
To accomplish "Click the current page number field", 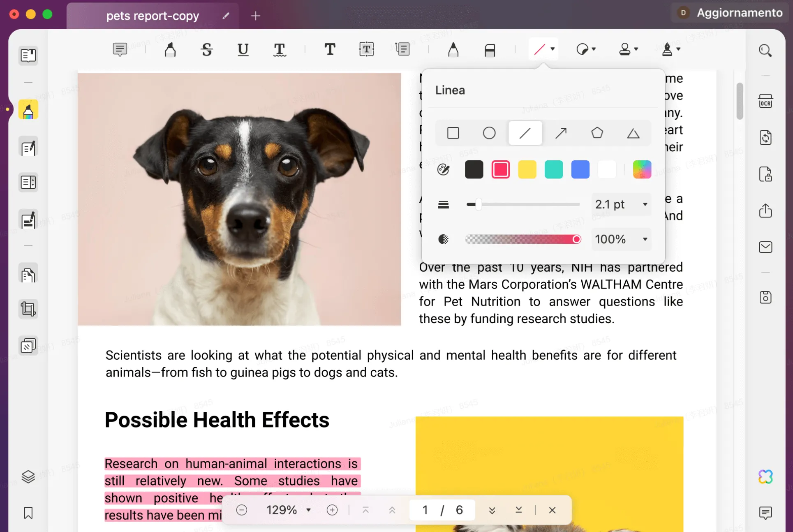I will point(425,510).
